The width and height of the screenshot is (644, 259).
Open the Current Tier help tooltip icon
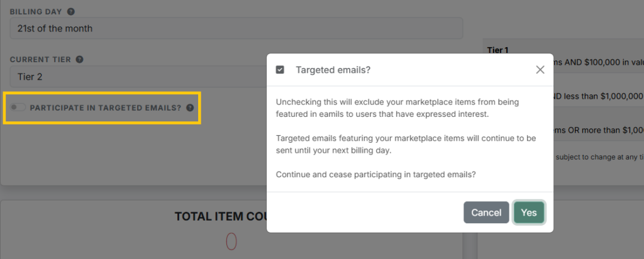[80, 60]
